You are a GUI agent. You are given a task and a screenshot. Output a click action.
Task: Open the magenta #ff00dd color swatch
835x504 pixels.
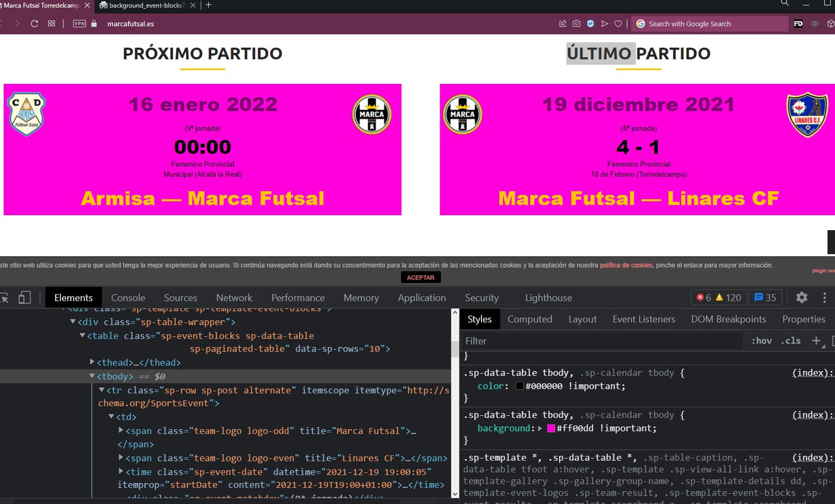[551, 428]
